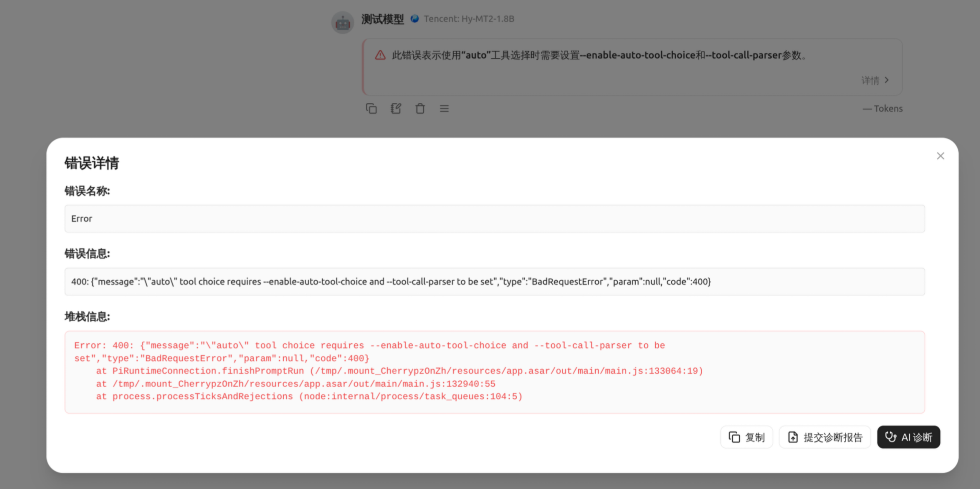Submit diagnostic report with 提交诊断报告
980x489 pixels.
(x=825, y=437)
